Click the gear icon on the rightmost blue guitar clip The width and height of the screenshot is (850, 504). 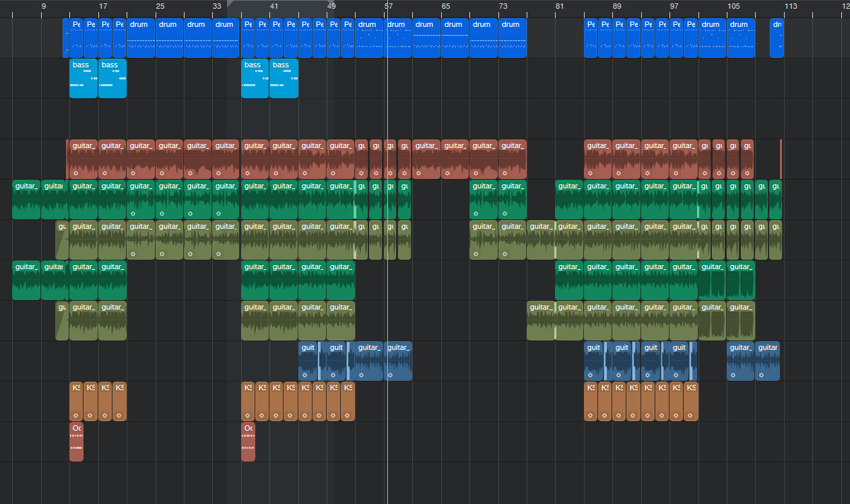[x=761, y=375]
